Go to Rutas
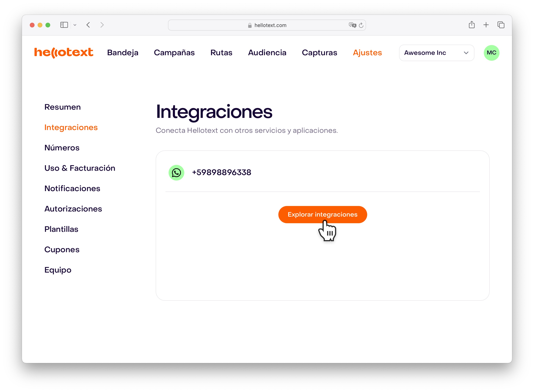Screen dimensions: 534x392 [x=221, y=53]
